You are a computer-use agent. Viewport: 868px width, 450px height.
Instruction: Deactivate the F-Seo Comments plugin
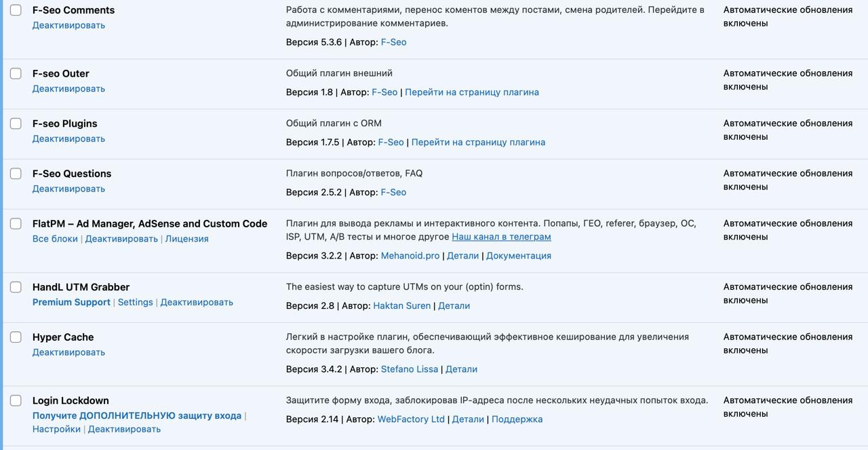(x=68, y=25)
